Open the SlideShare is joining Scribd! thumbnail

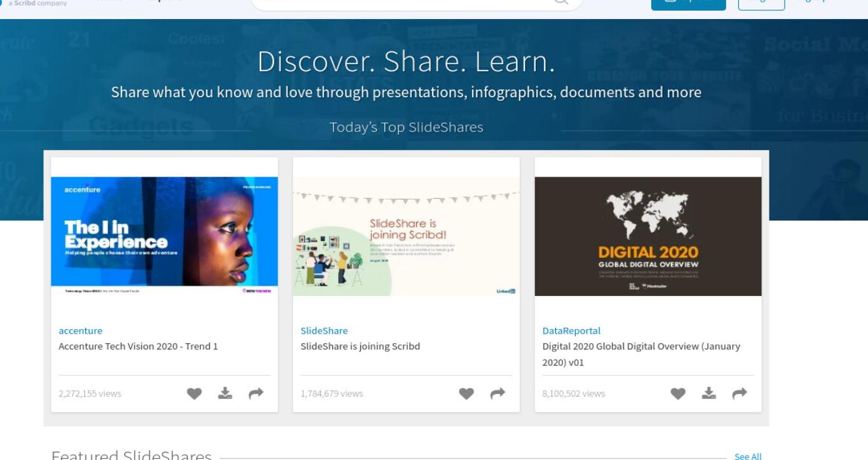[406, 236]
